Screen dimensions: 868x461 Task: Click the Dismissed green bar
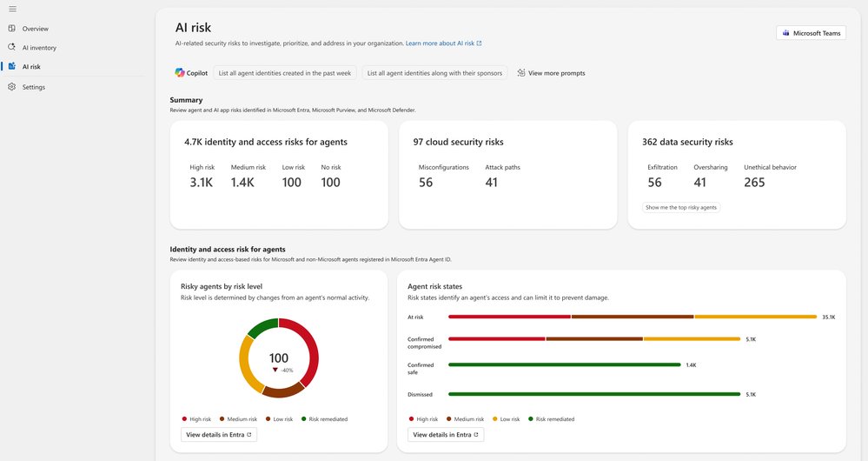[594, 394]
